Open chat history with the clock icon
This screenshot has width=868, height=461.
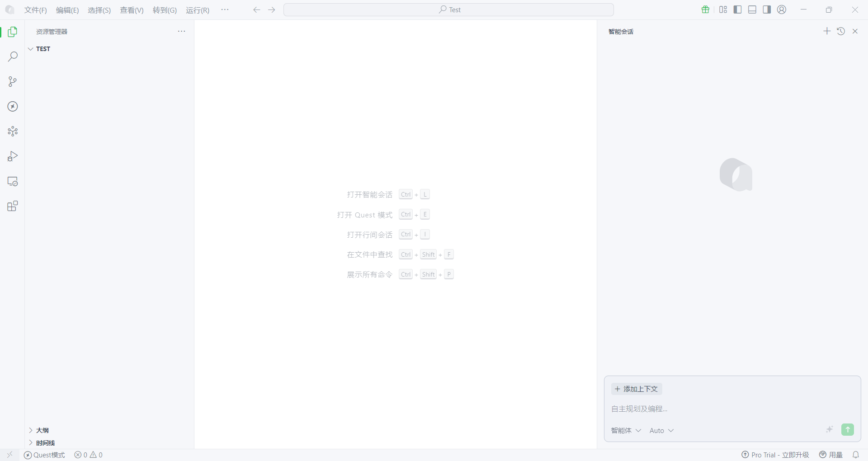tap(841, 31)
